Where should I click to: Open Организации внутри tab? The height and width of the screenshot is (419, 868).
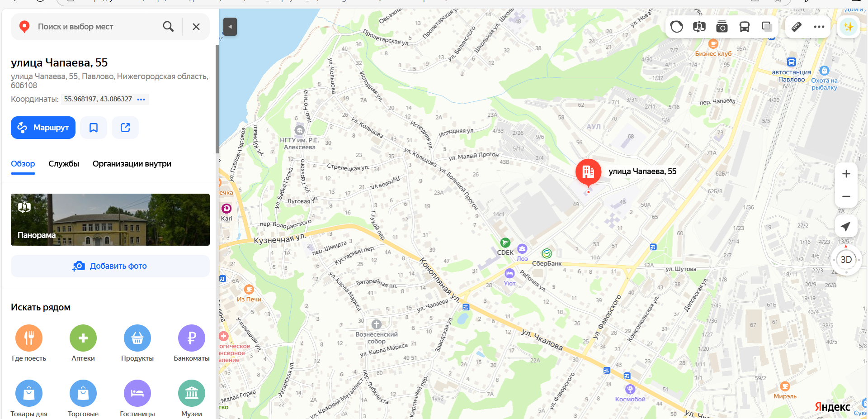132,164
